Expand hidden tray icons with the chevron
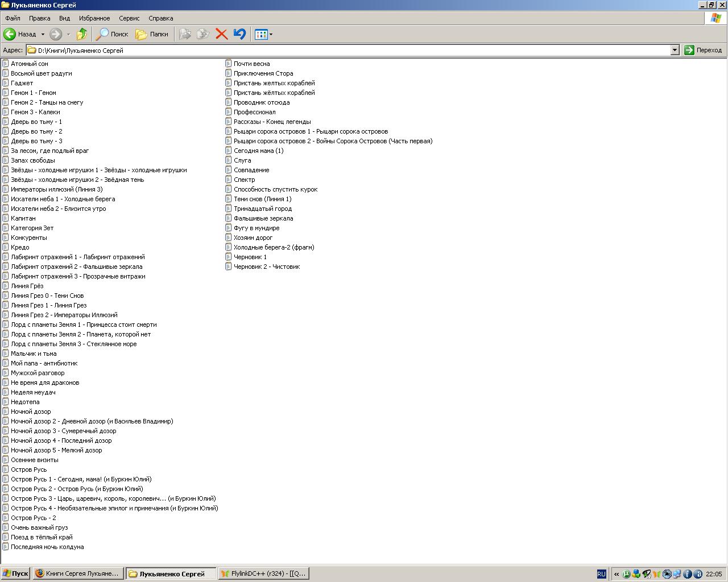 [616, 574]
